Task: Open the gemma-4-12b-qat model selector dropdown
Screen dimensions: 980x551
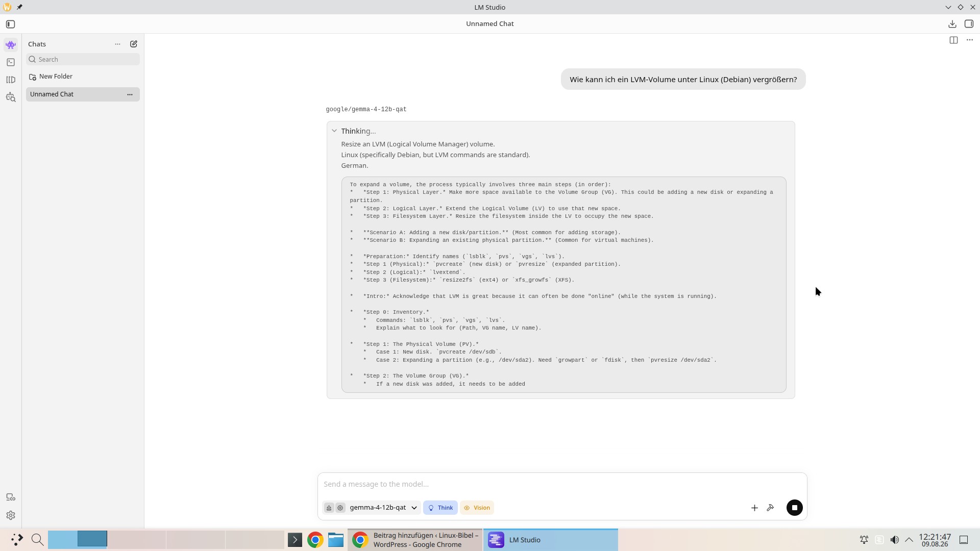Action: click(384, 508)
